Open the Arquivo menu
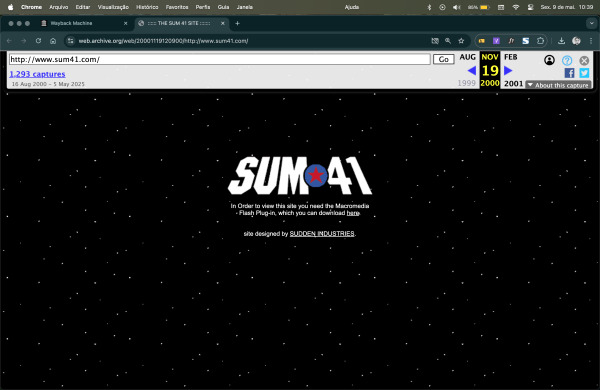Viewport: 600px width, 390px height. click(x=59, y=7)
